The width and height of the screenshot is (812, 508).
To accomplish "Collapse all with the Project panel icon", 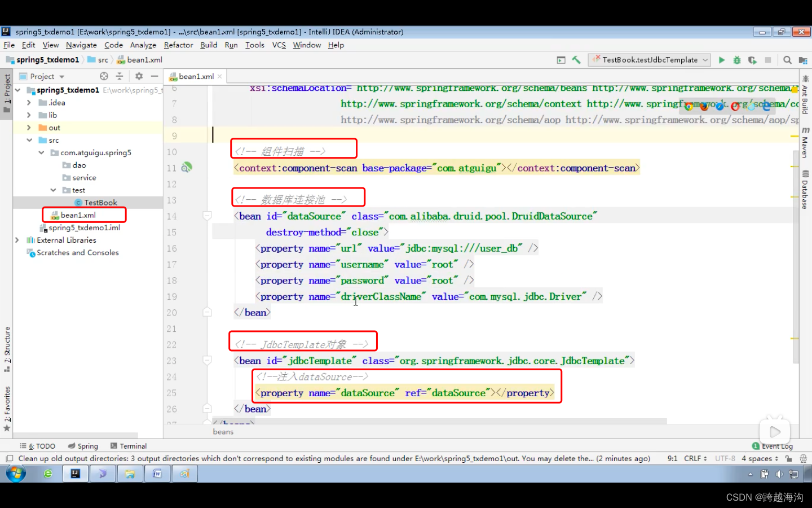I will [120, 76].
